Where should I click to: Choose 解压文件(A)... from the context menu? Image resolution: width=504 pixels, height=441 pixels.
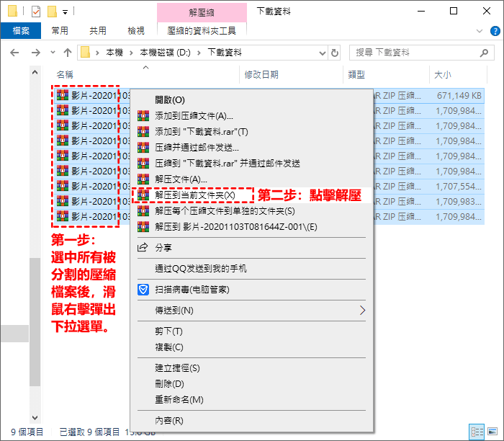181,179
